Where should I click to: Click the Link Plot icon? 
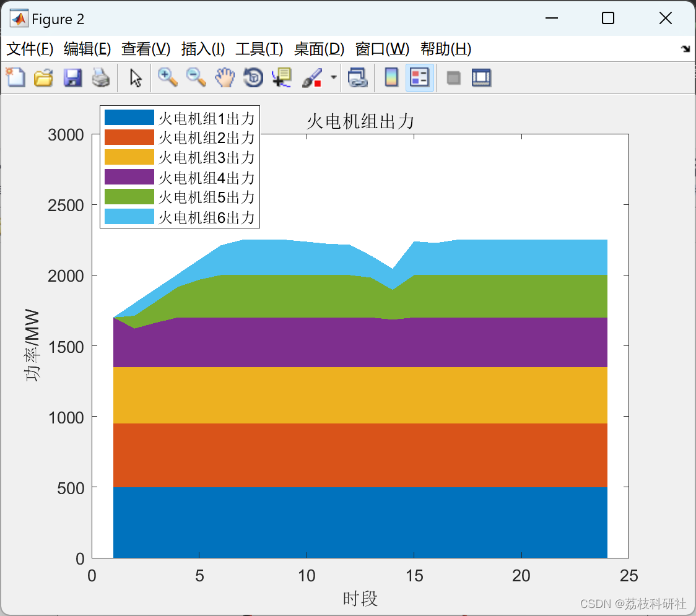(x=358, y=77)
